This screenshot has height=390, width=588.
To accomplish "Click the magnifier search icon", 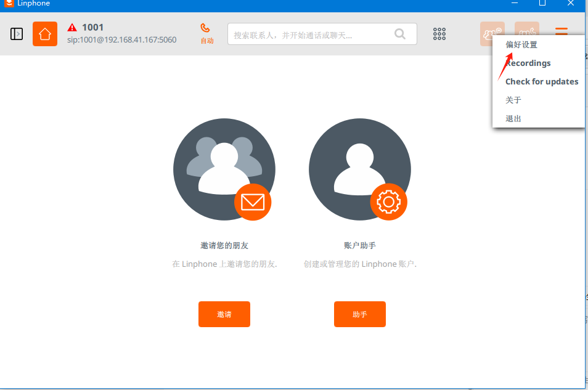I will coord(400,34).
